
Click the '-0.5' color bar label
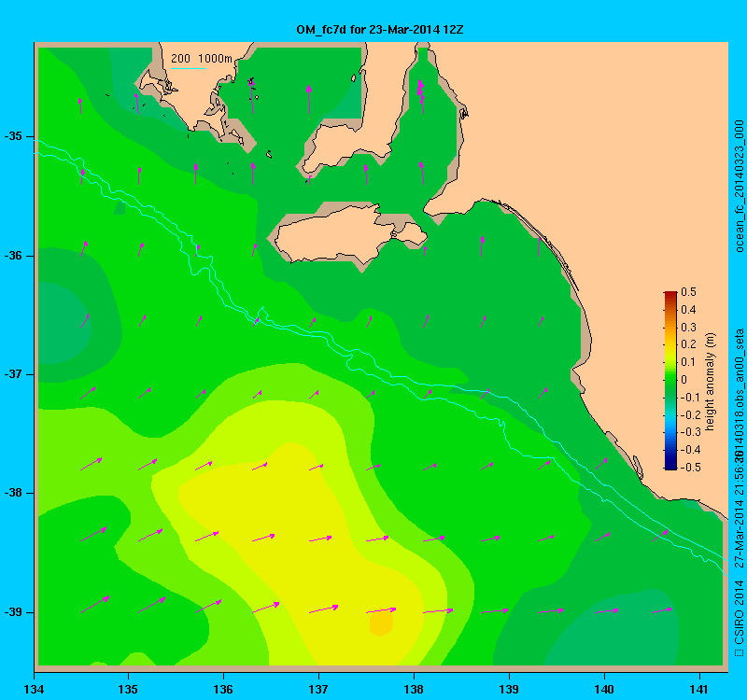[x=690, y=468]
